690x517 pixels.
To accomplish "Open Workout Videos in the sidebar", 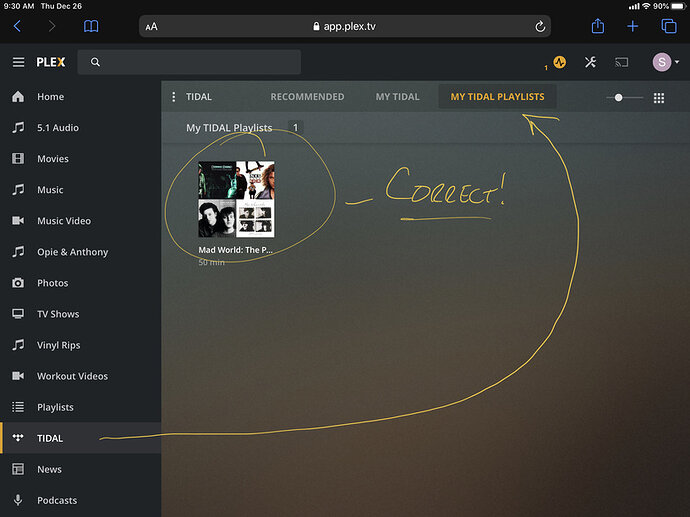I will click(81, 376).
